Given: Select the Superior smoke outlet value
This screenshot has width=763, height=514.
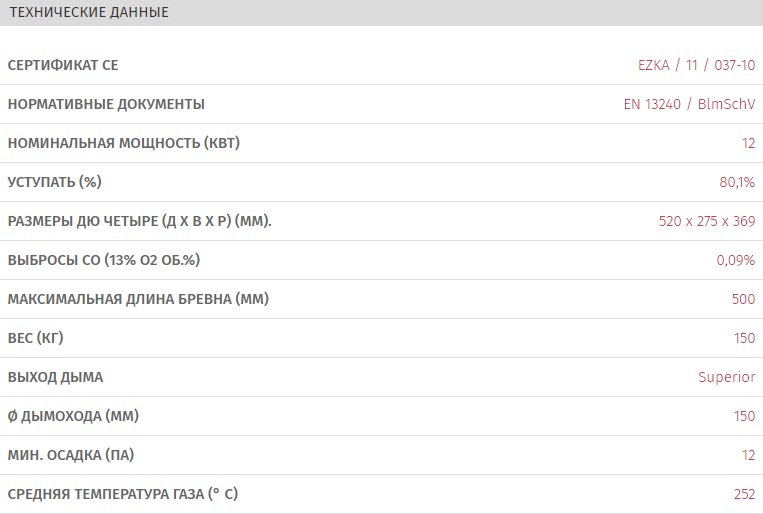Looking at the screenshot, I should click(x=726, y=377).
